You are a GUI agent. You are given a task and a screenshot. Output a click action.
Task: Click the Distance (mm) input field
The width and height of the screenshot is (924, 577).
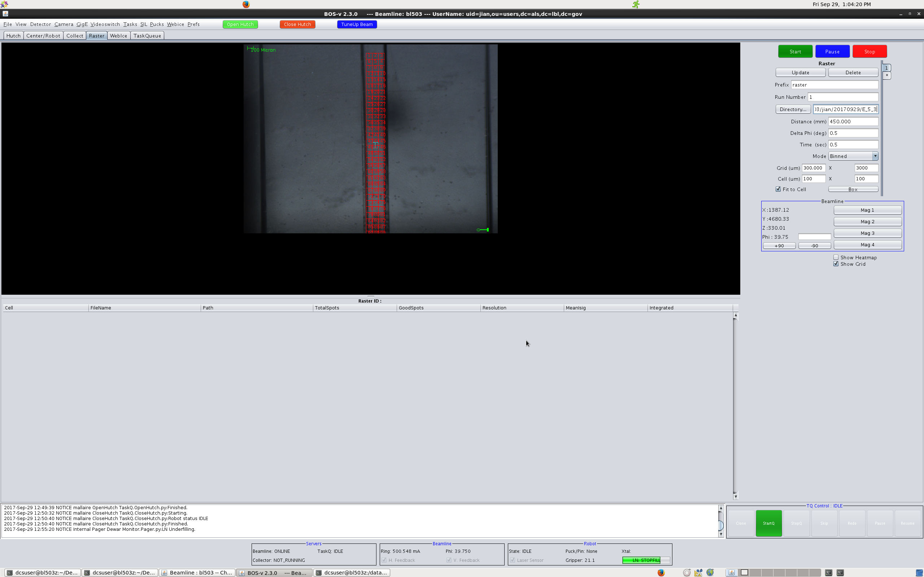coord(853,122)
